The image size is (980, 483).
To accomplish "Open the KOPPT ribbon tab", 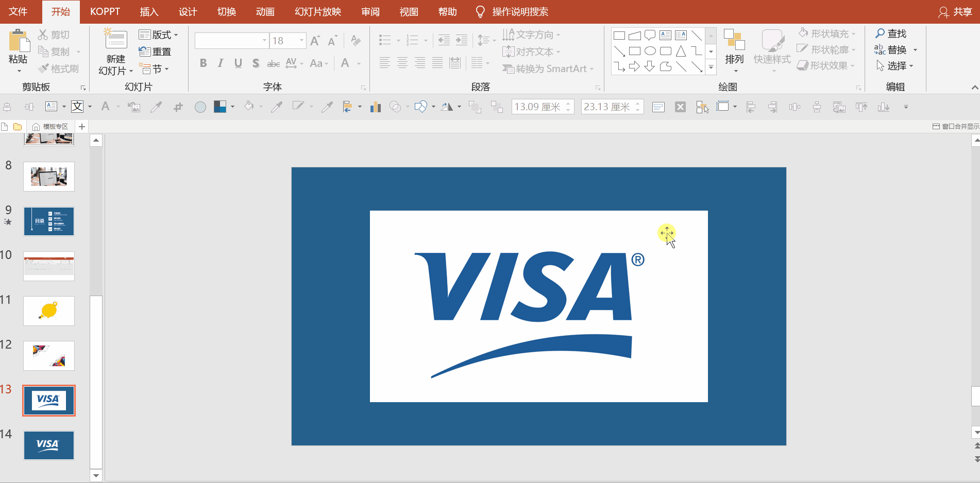I will coord(105,12).
